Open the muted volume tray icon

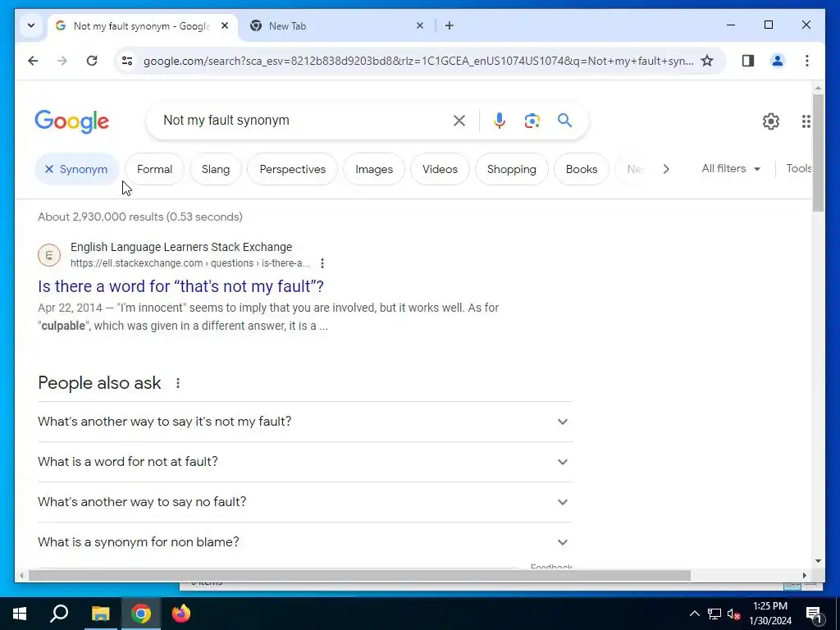[734, 614]
